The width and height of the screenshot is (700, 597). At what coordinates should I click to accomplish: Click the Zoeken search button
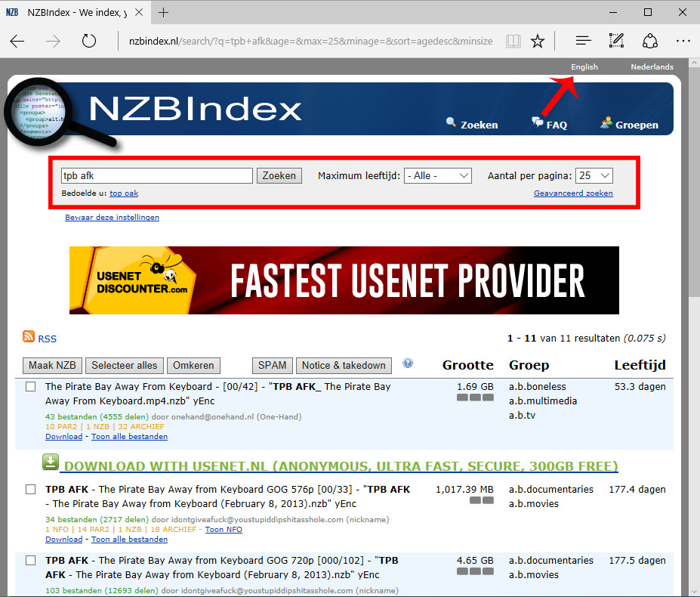(x=279, y=175)
